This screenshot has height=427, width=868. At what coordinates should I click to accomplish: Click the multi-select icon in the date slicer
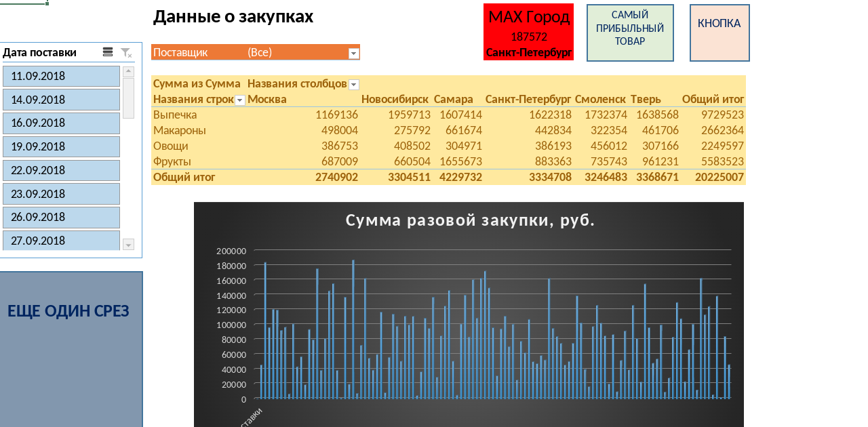(108, 52)
